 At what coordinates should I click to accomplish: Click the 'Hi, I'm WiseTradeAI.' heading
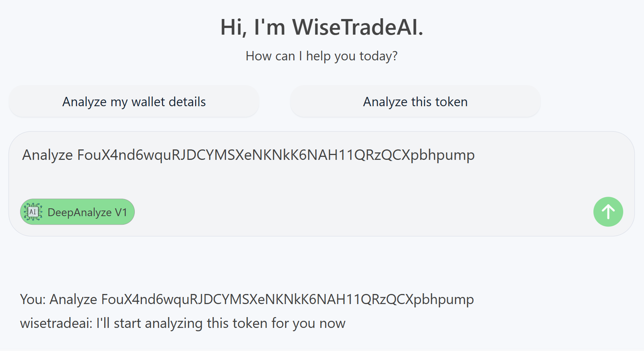(322, 27)
